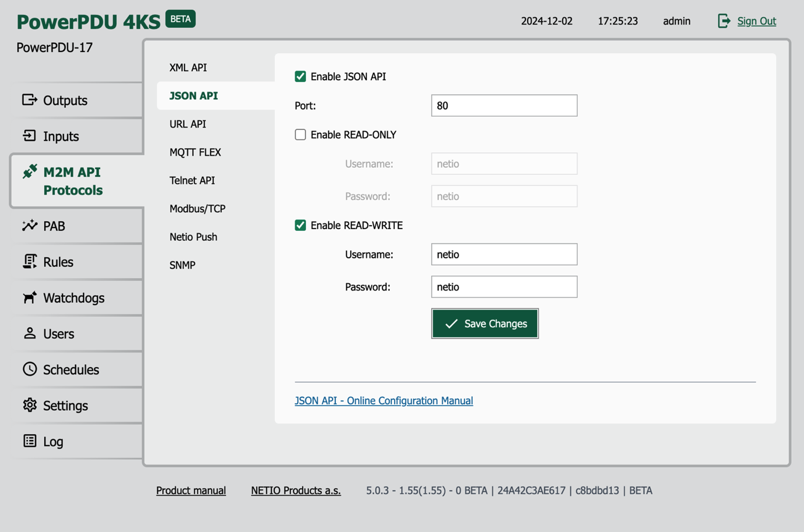
Task: Open the XML API tab
Action: pyautogui.click(x=188, y=67)
